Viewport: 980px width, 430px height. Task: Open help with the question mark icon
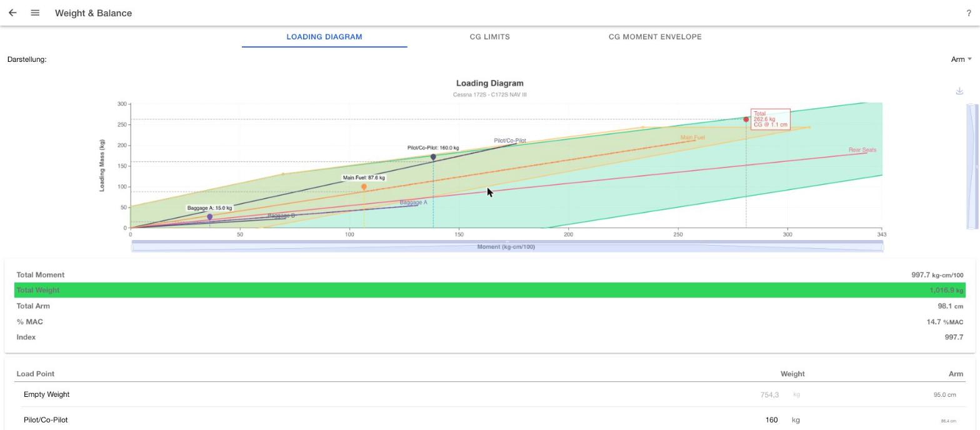click(969, 13)
